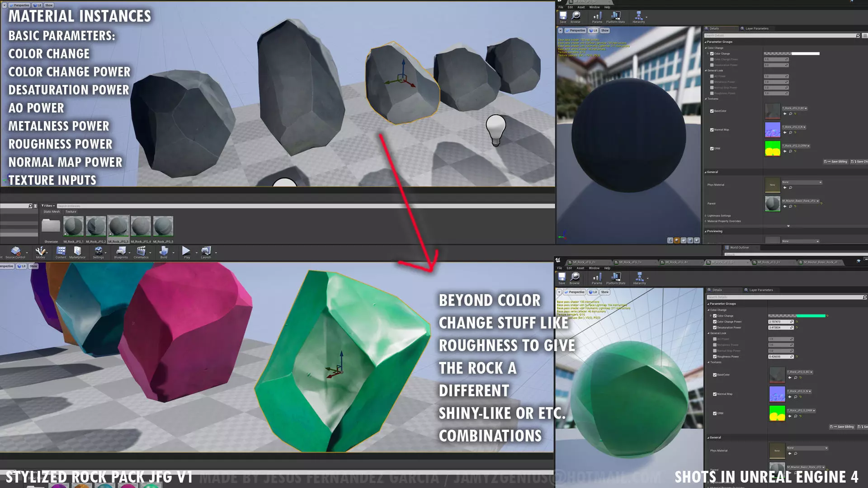868x488 pixels.
Task: Open the Modes toolbar button
Action: [x=40, y=252]
